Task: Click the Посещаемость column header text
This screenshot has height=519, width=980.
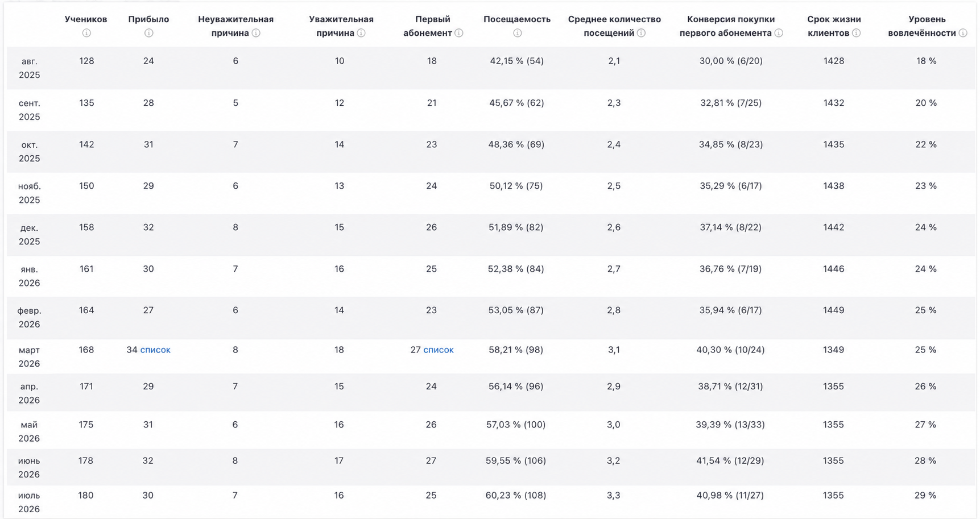Action: pyautogui.click(x=517, y=19)
